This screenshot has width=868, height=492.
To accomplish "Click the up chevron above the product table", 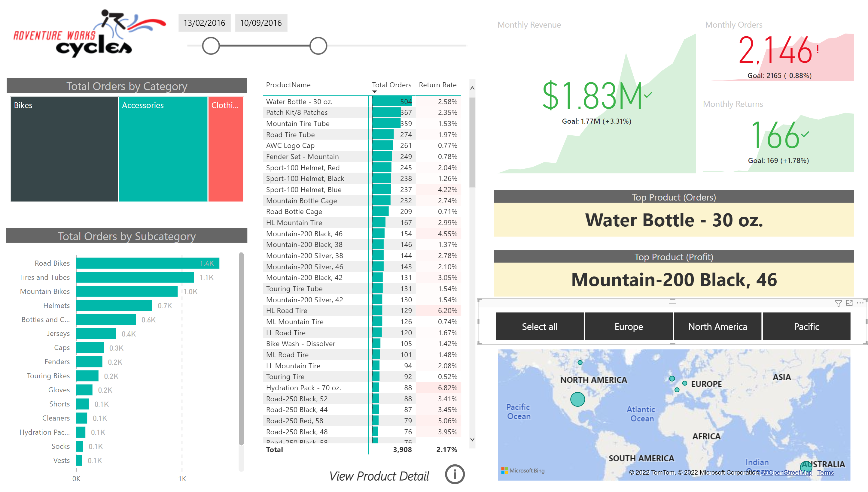I will [x=472, y=89].
